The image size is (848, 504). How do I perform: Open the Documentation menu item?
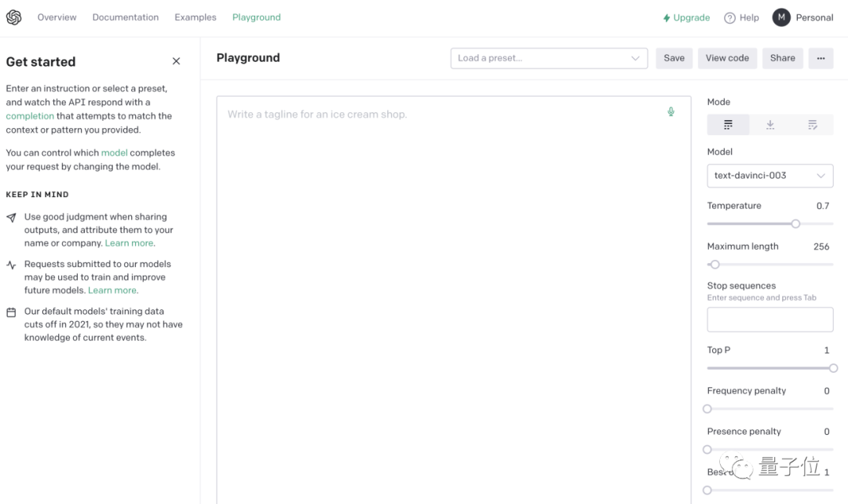point(126,17)
